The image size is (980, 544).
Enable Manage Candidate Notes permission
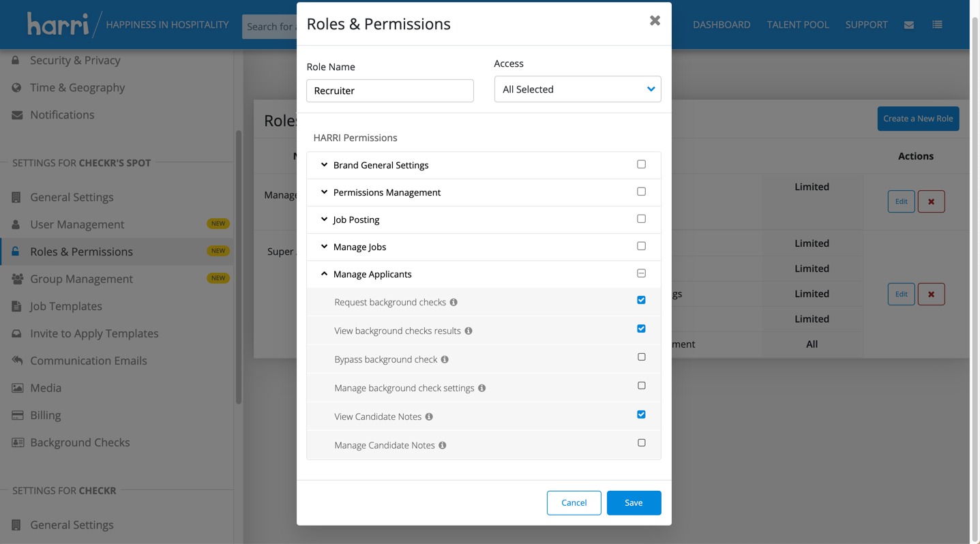click(641, 443)
